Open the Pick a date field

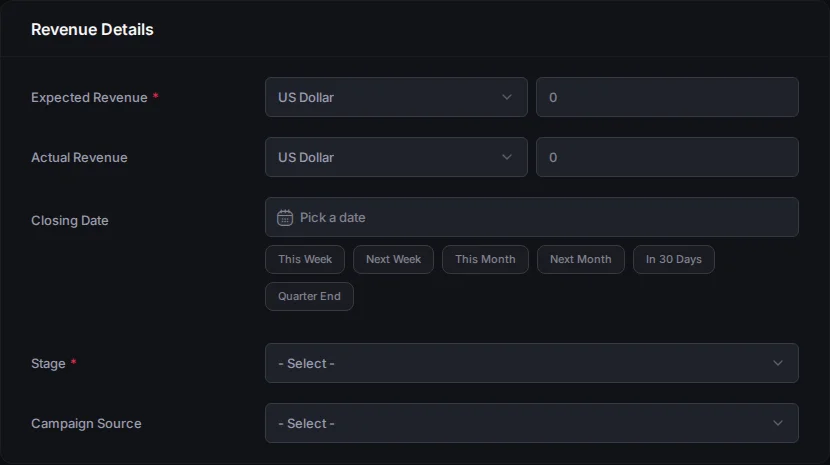point(531,217)
